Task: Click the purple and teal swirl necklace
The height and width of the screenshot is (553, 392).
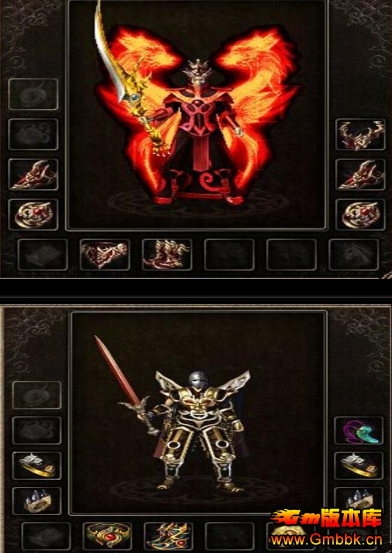Action: pyautogui.click(x=358, y=430)
